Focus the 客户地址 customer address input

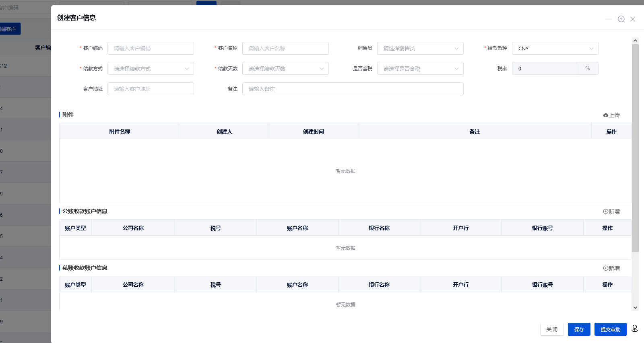tap(151, 89)
